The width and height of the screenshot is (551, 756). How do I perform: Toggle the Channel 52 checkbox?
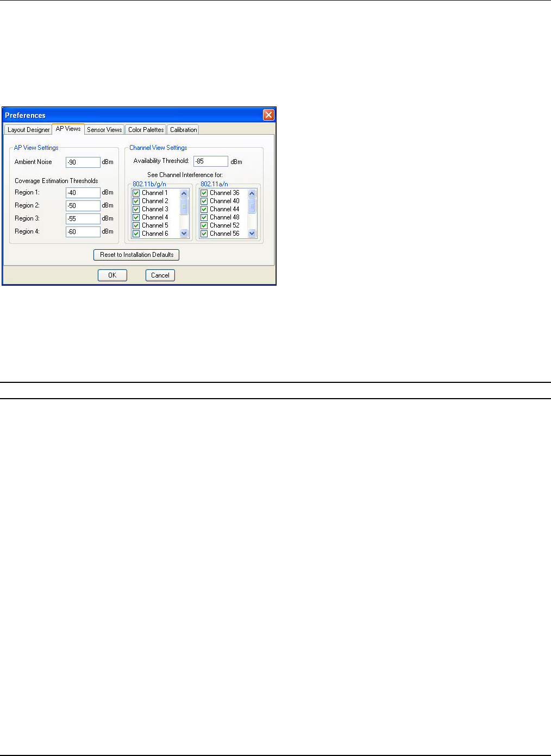[204, 225]
